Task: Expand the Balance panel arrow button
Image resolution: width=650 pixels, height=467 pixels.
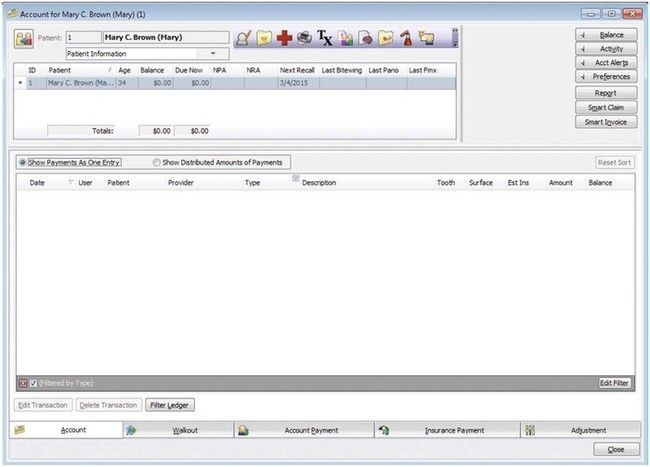Action: (x=582, y=34)
